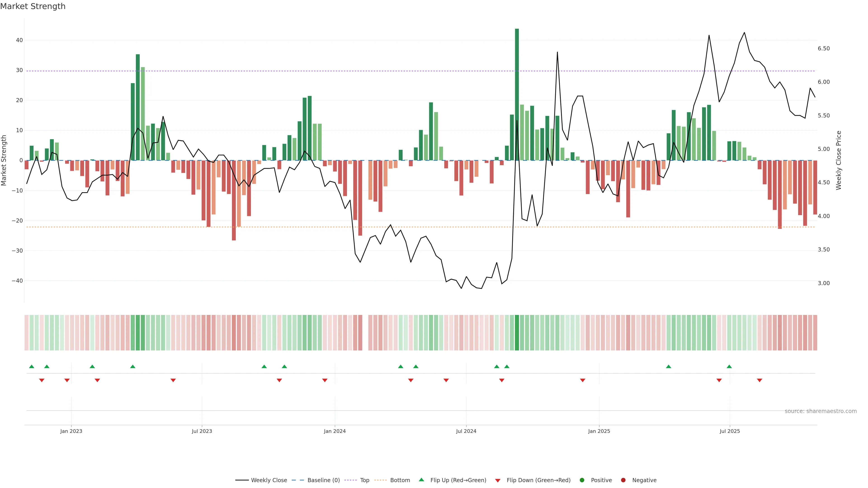Click the flip-down marker before Jan 2025

(583, 380)
